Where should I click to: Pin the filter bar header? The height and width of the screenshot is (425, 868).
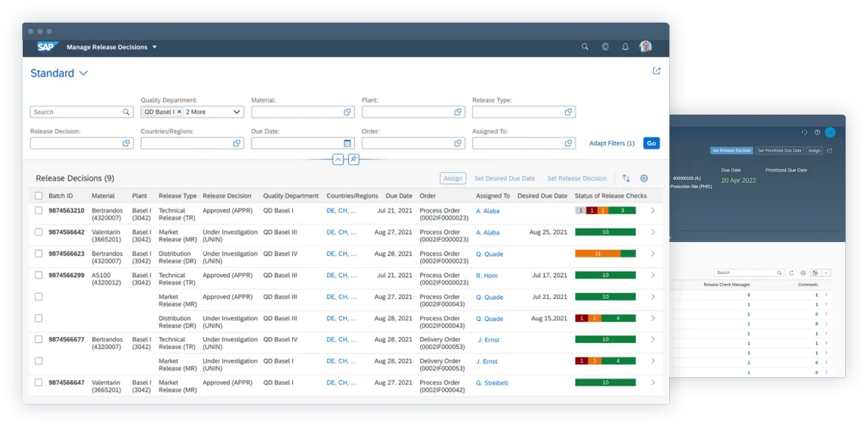tap(354, 159)
